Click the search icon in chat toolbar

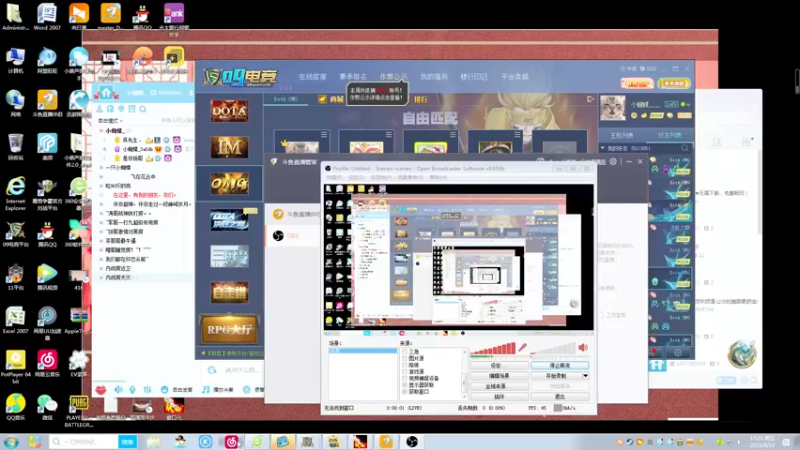143,109
